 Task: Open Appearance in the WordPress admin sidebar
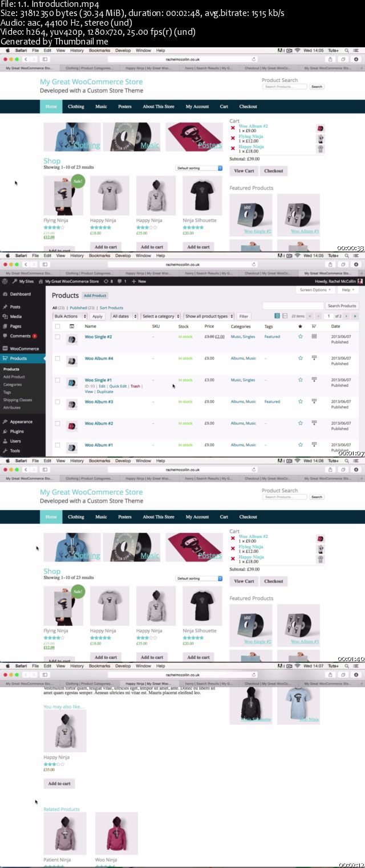pos(21,422)
